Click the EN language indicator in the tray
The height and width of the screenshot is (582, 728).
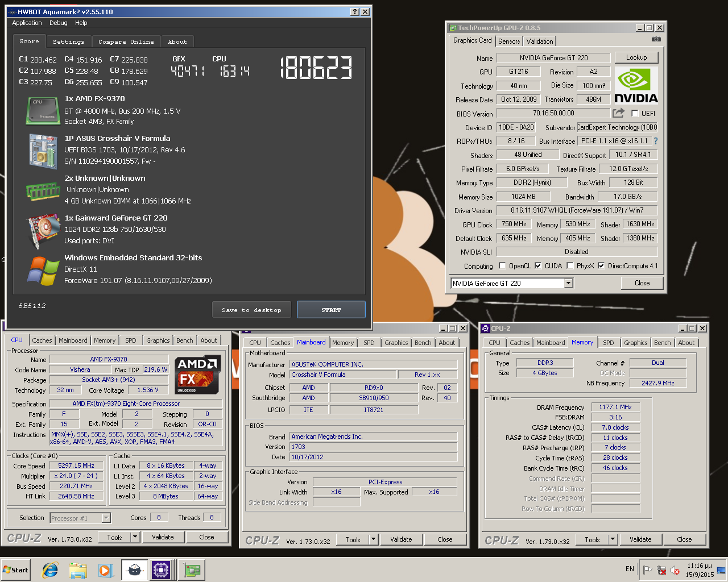pos(630,569)
